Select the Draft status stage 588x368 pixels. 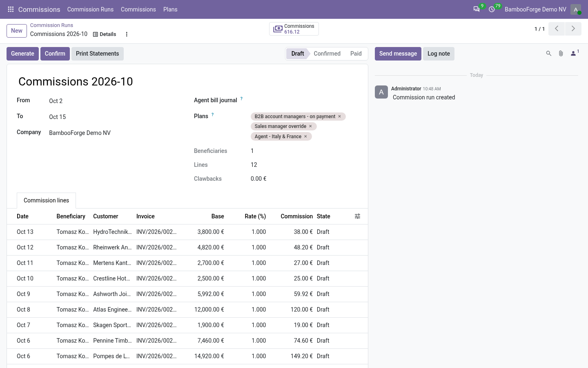click(x=298, y=54)
